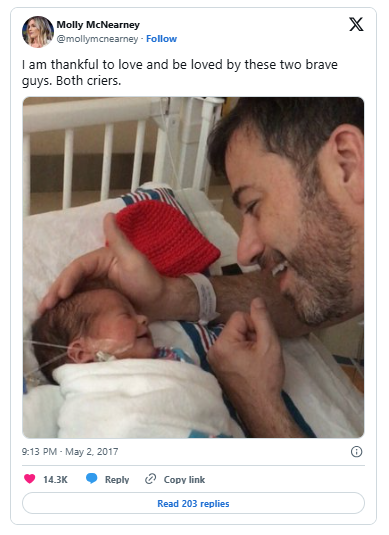The image size is (389, 535).
Task: Click the 14.3K likes count
Action: pyautogui.click(x=55, y=479)
